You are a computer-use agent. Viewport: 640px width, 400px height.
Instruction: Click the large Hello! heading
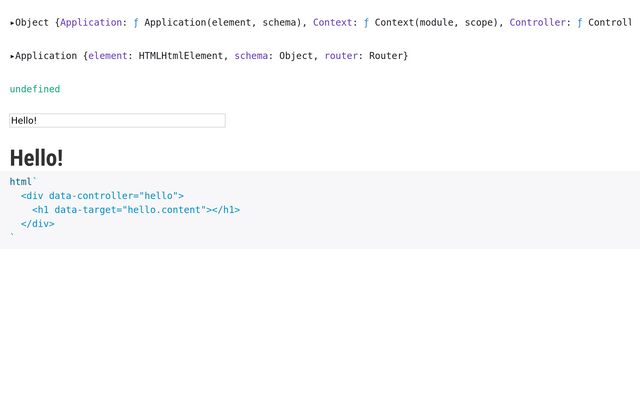tap(36, 158)
